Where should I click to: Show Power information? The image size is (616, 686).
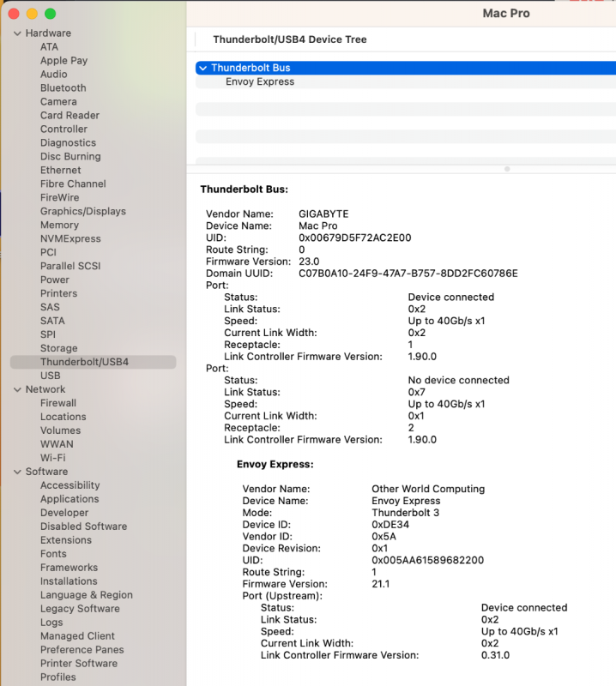[55, 280]
